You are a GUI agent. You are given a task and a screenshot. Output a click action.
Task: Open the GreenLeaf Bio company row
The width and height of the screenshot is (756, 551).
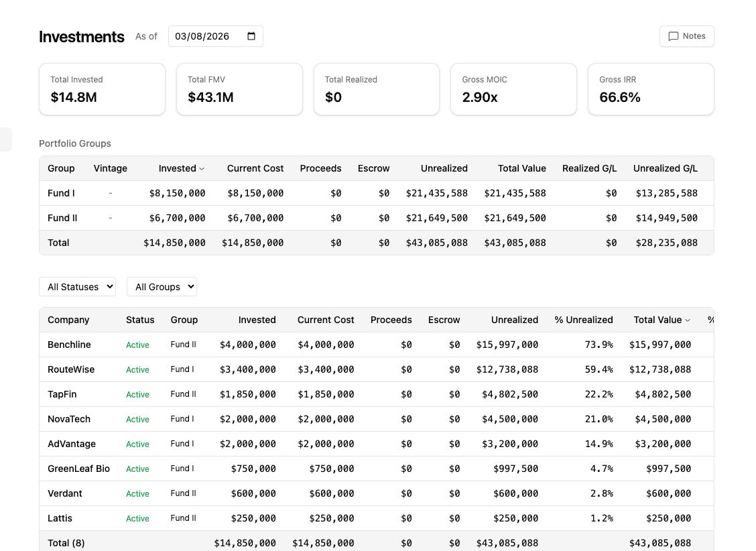tap(377, 469)
